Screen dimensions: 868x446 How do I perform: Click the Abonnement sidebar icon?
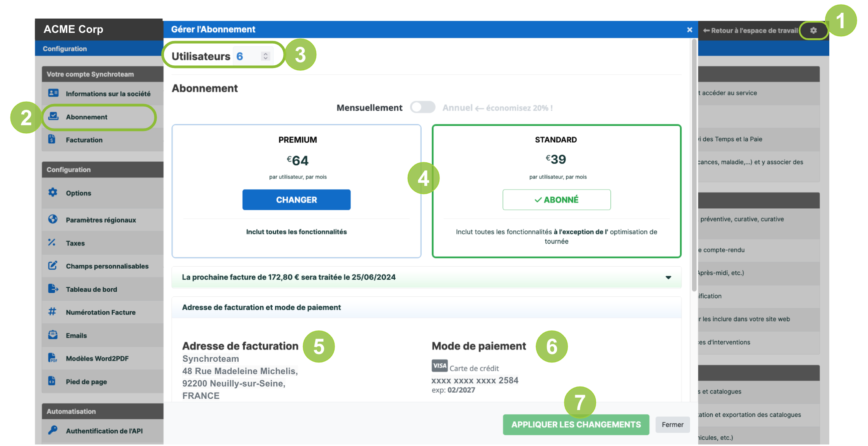click(x=53, y=116)
